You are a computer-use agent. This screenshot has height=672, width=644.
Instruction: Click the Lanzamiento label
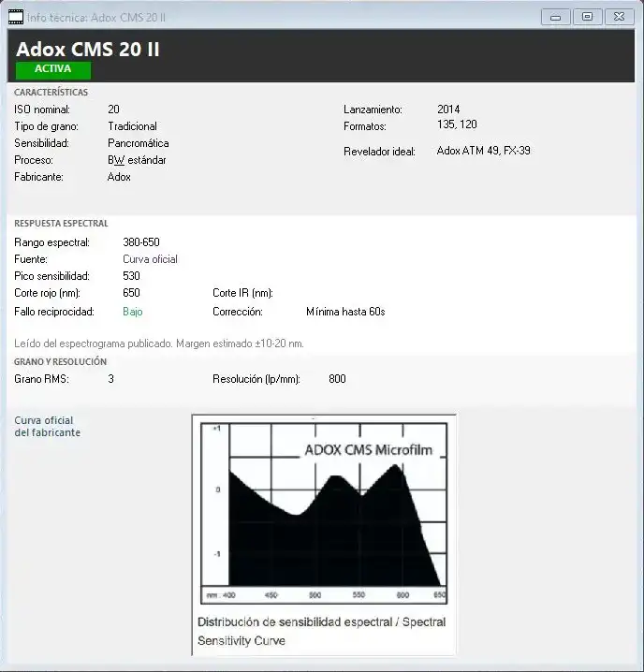[373, 110]
